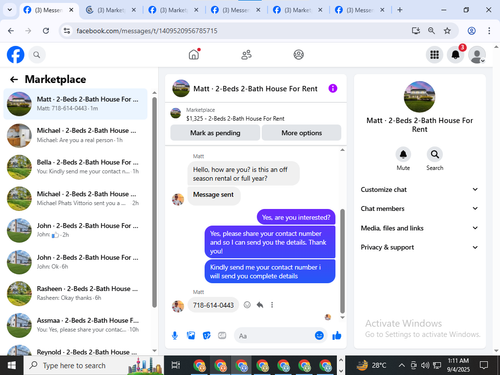Choose a GIF from the GIF icon
Screen dimensions: 500x375
click(222, 335)
